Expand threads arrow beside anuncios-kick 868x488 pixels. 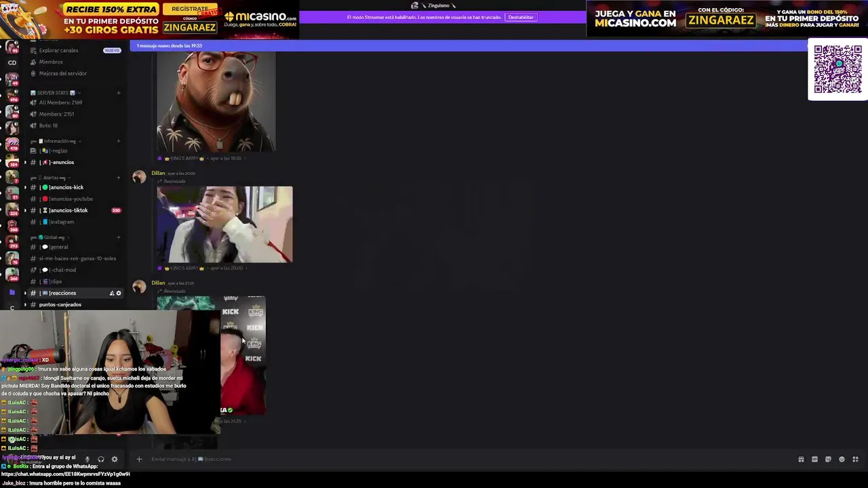click(26, 188)
